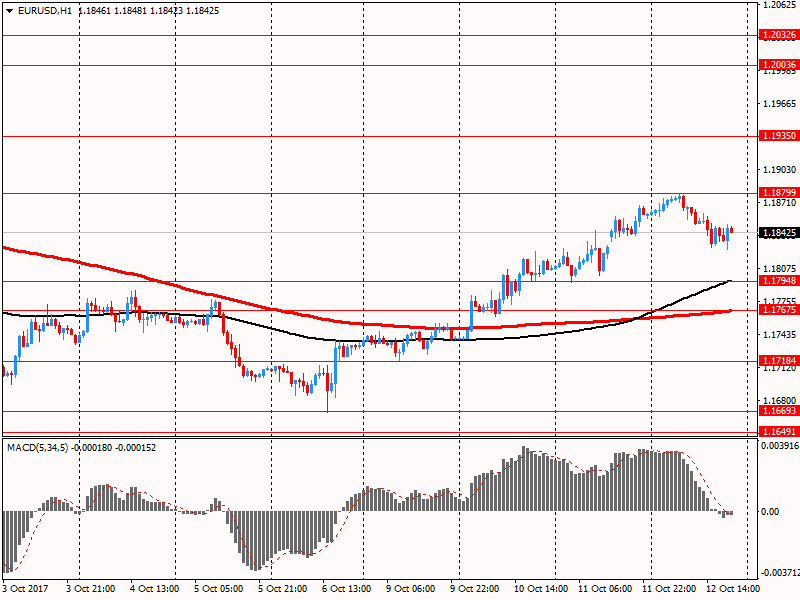Click the current price label 1.18425

(778, 233)
